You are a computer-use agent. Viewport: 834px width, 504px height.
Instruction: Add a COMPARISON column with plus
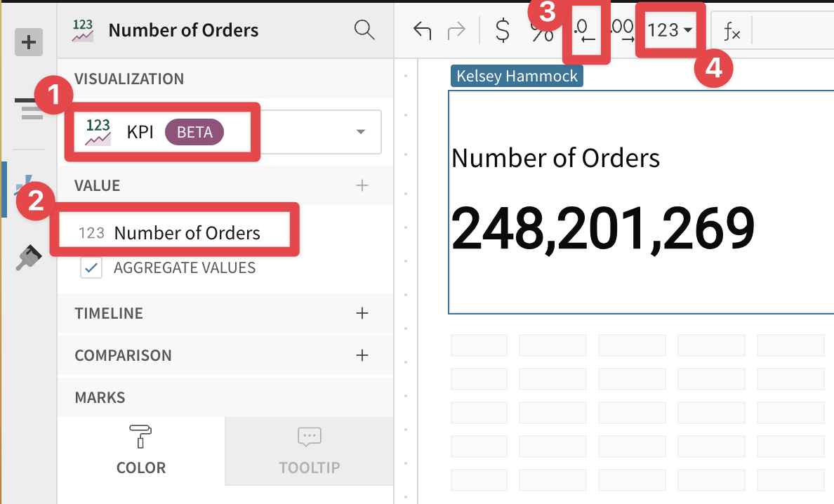[x=362, y=355]
